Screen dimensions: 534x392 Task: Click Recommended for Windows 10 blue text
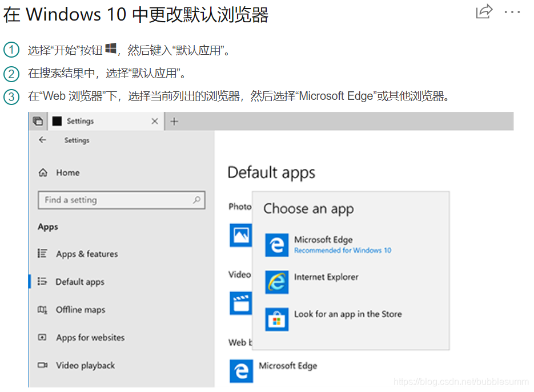pos(343,250)
